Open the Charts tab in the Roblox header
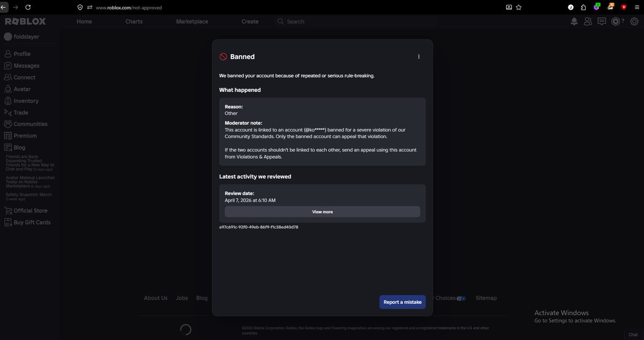644x340 pixels. point(134,21)
